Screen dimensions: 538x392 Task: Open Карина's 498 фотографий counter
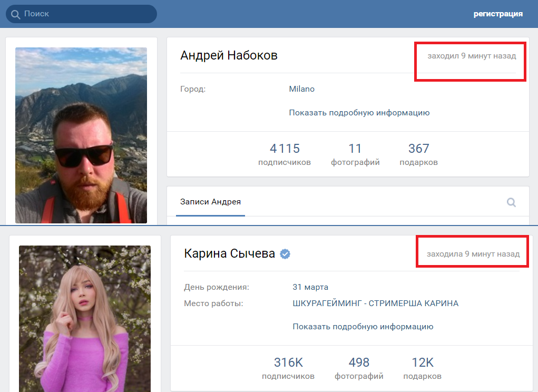tap(359, 368)
